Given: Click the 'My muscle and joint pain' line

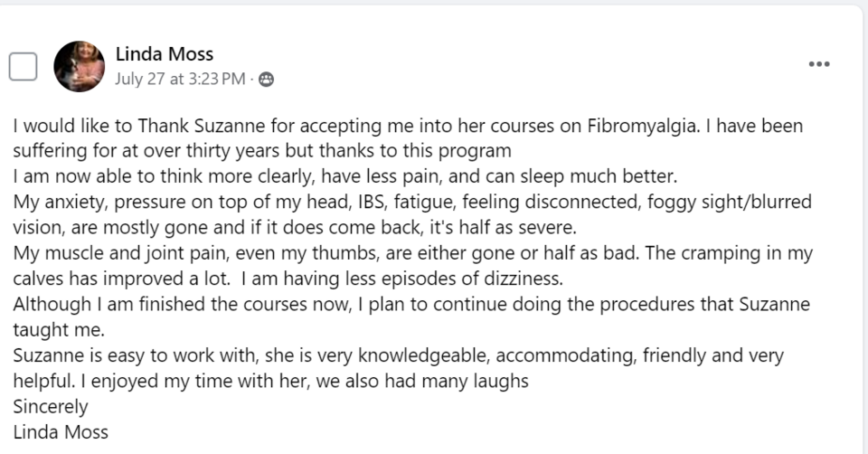Looking at the screenshot, I should (x=413, y=253).
